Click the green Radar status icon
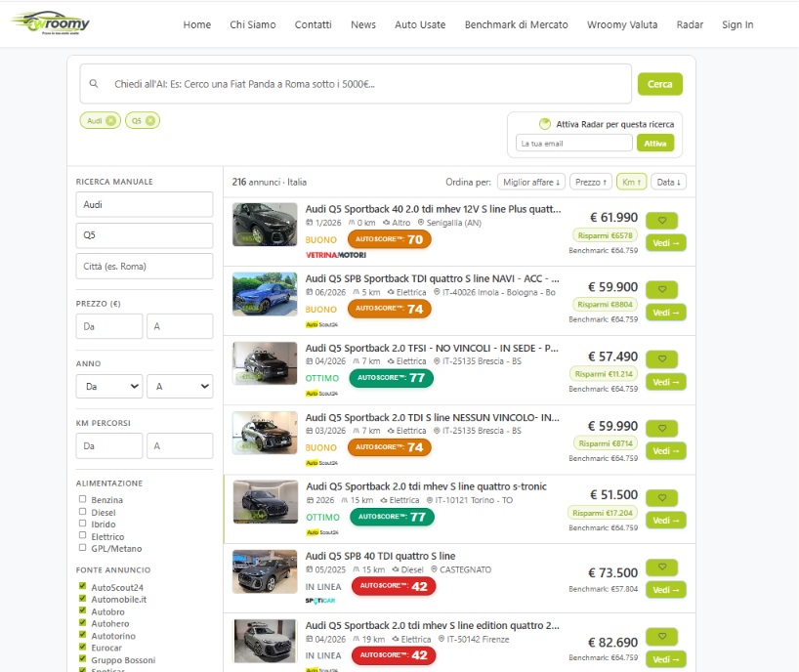Screen dimensions: 799x672 pyautogui.click(x=545, y=124)
